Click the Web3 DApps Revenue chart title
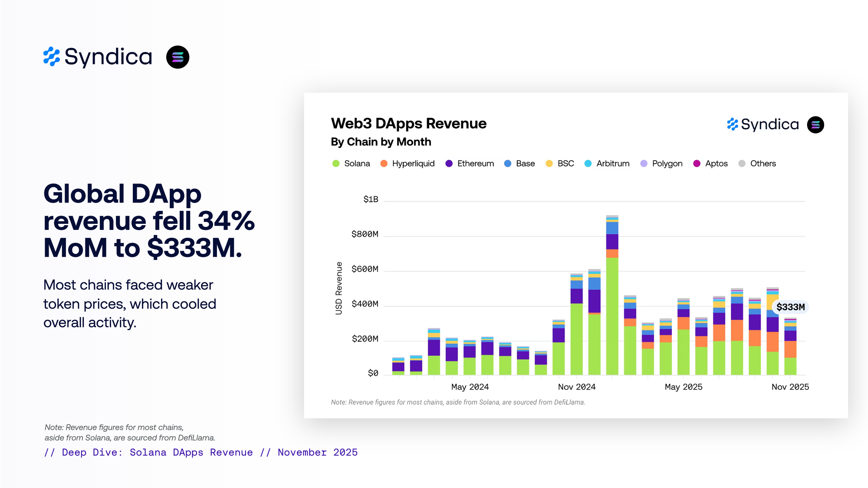868x488 pixels. (408, 124)
